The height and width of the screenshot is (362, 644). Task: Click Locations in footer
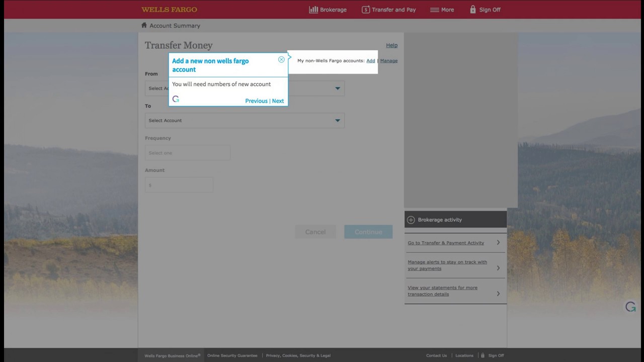click(x=464, y=355)
